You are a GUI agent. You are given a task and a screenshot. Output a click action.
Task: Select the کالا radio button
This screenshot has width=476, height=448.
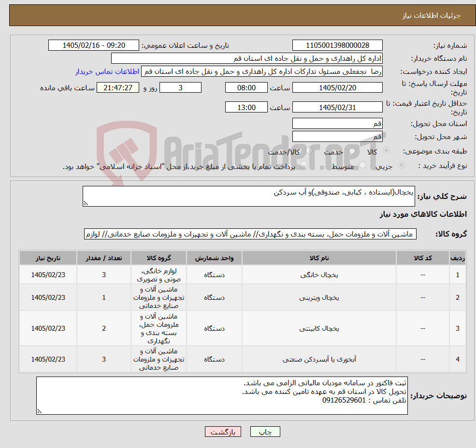click(387, 151)
